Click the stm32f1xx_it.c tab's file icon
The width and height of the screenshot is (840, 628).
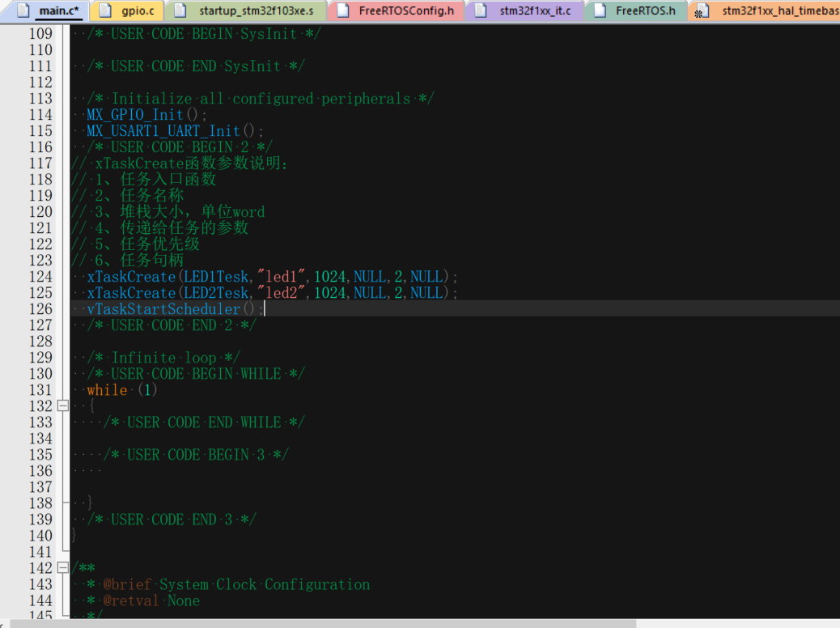(x=482, y=11)
